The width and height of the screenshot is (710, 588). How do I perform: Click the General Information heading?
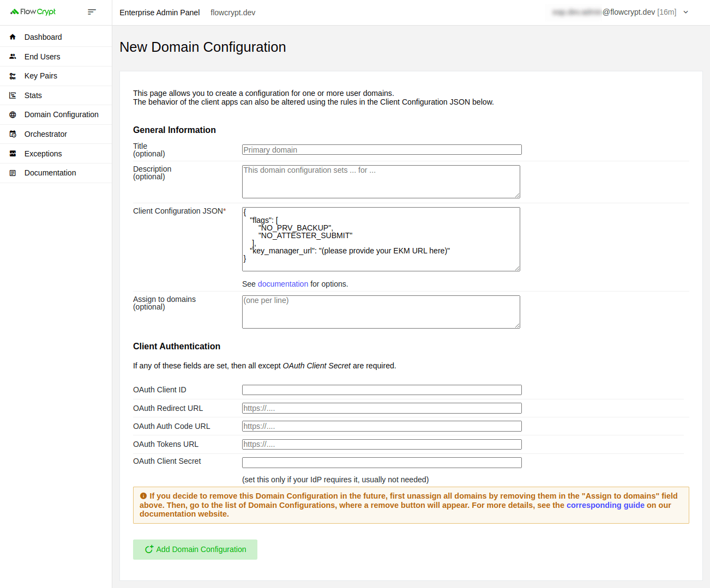point(175,130)
